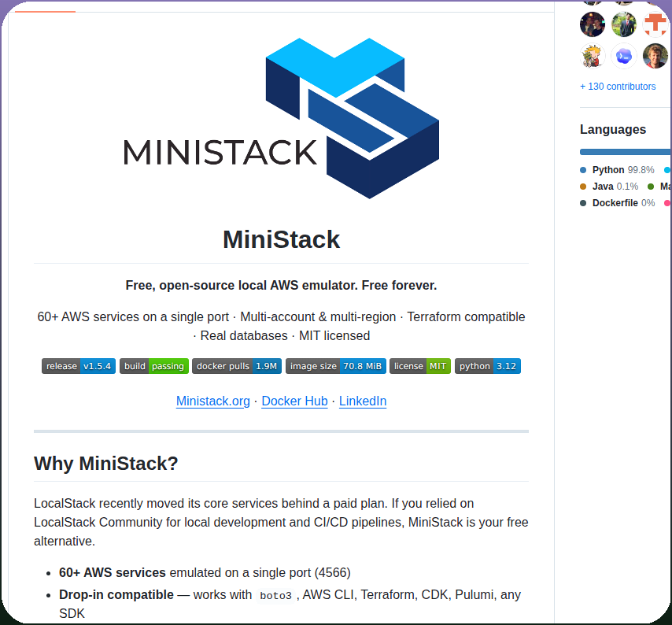Click the MiniStack logo image
672x625 pixels.
point(281,118)
